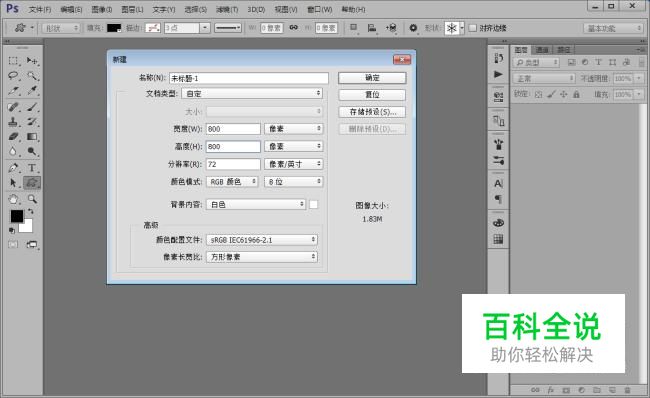
Task: Select the Clone Stamp tool
Action: coord(13,122)
